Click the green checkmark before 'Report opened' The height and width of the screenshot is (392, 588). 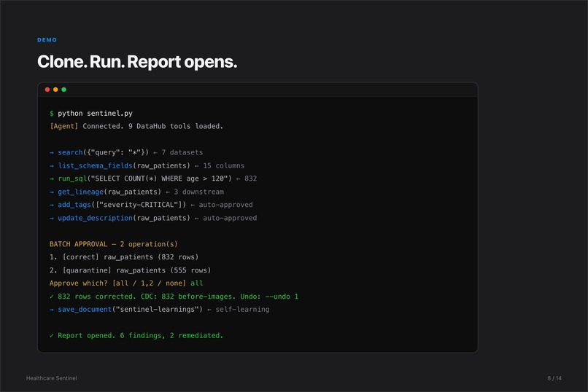[52, 336]
